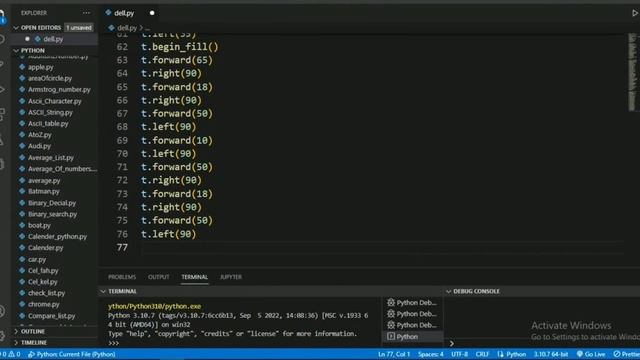Open Ascii_table.py file
This screenshot has width=640, height=360.
(48, 123)
